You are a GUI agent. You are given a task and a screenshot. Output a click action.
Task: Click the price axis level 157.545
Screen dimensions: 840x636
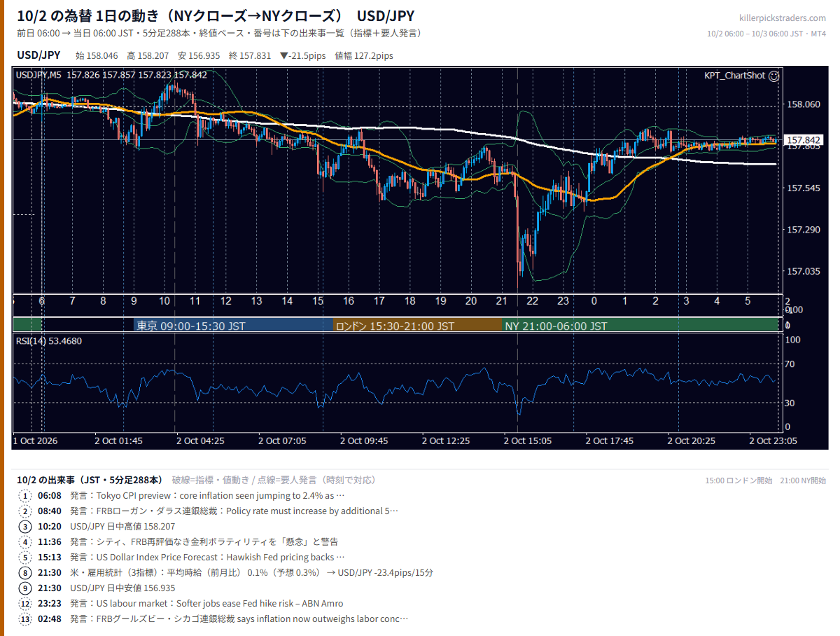point(804,188)
